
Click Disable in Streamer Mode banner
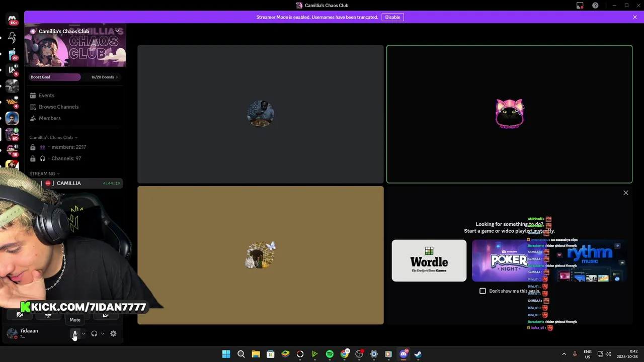click(x=392, y=17)
